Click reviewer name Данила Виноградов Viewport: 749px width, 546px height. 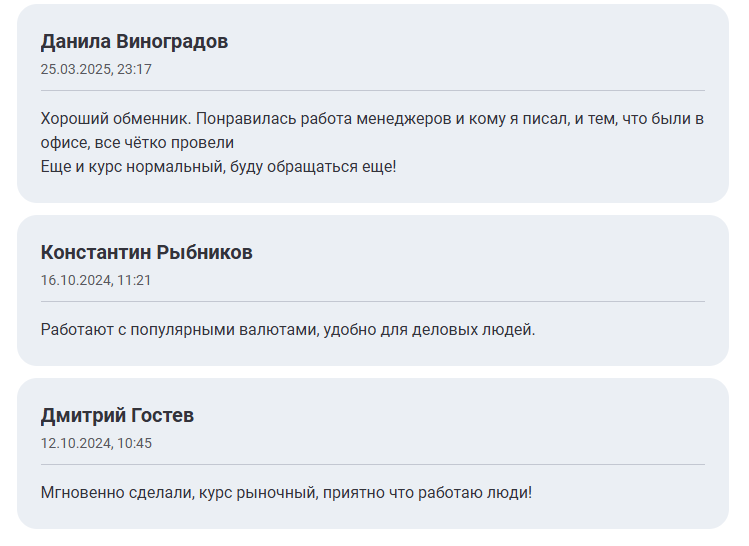(134, 42)
